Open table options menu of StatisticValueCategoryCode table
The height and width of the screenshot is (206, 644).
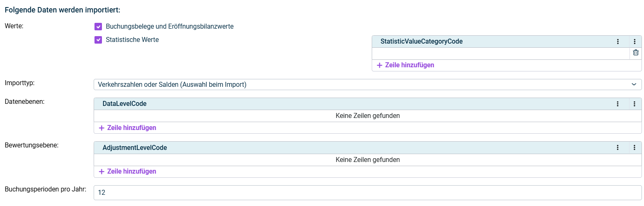[x=634, y=42]
